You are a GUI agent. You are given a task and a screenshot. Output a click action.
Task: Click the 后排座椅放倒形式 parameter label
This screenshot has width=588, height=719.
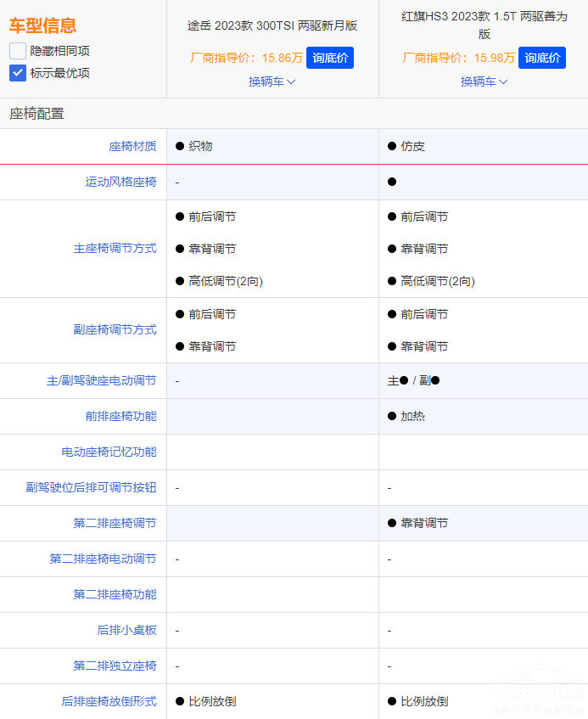click(x=109, y=701)
